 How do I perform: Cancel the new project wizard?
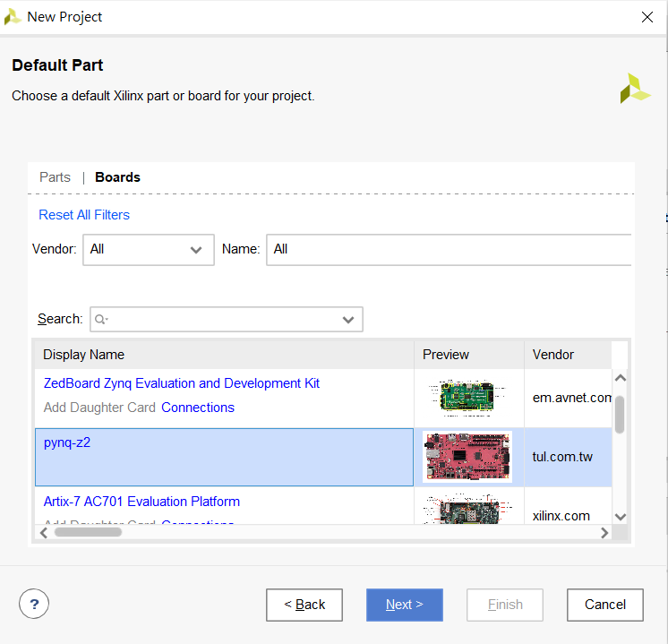[x=605, y=605]
